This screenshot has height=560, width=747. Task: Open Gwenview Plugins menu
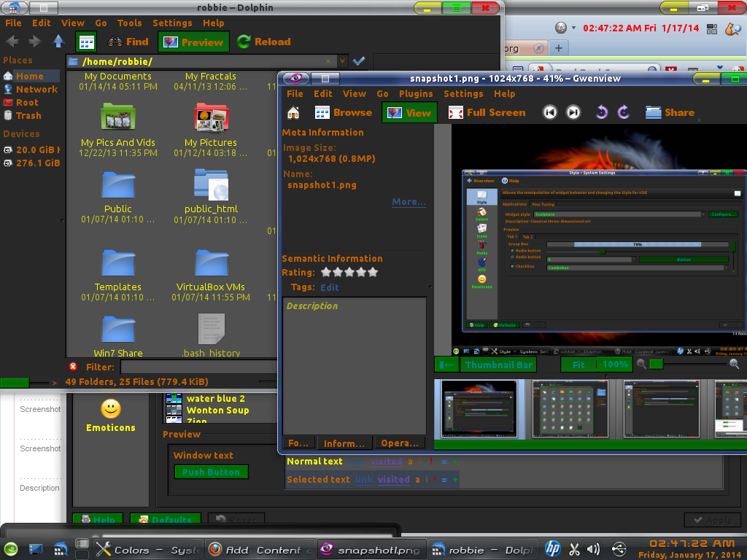pos(415,94)
